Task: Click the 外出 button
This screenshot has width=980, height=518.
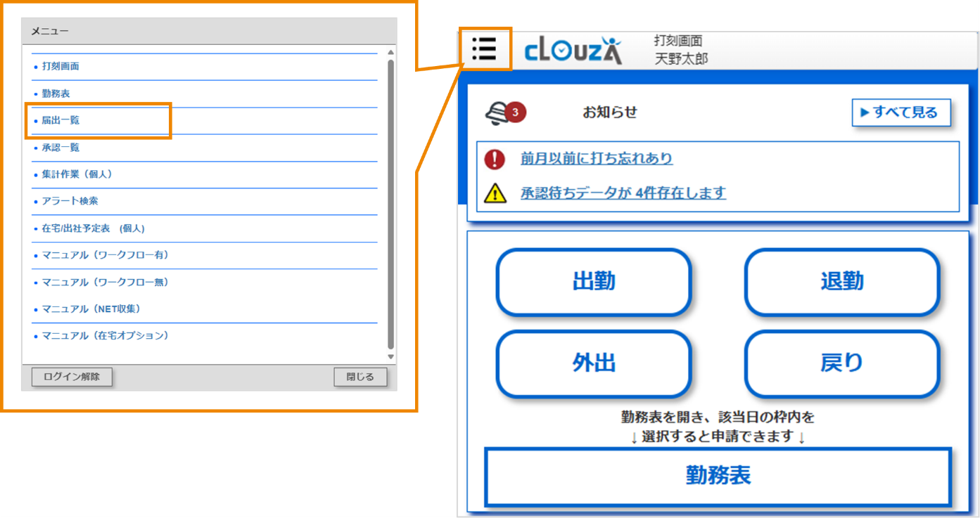Action: [594, 363]
